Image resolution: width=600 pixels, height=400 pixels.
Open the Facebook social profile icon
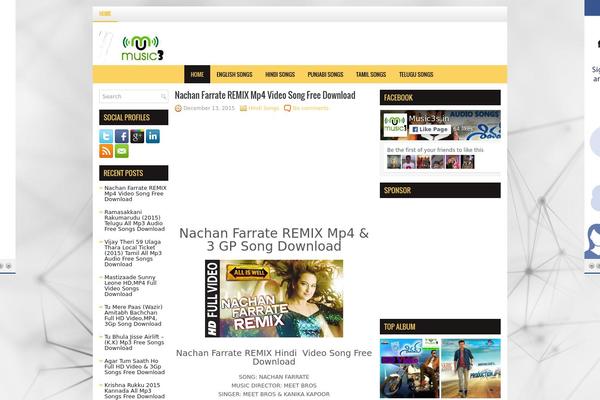[122, 136]
